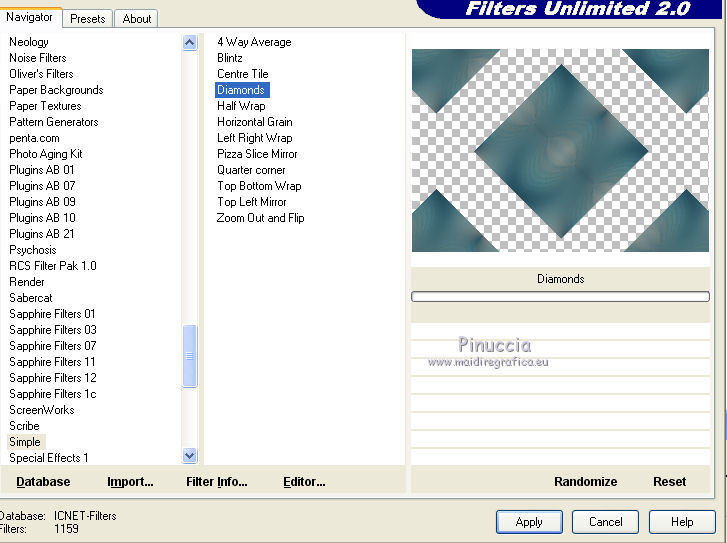
Task: Open the Database button
Action: click(43, 482)
